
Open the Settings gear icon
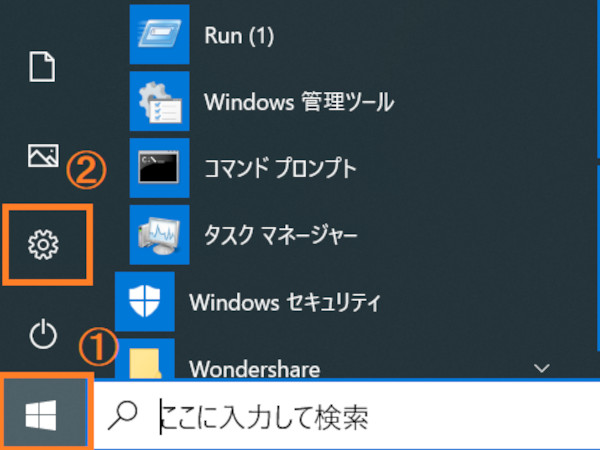coord(43,245)
